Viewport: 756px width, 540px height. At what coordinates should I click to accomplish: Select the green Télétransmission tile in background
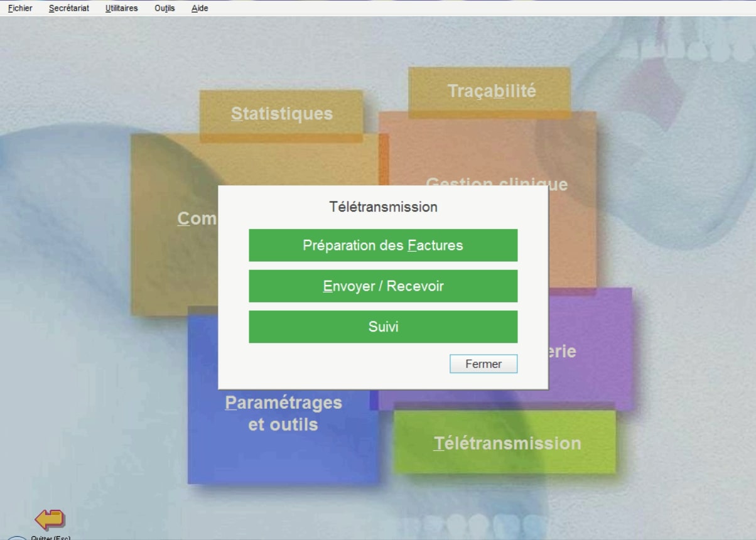506,443
